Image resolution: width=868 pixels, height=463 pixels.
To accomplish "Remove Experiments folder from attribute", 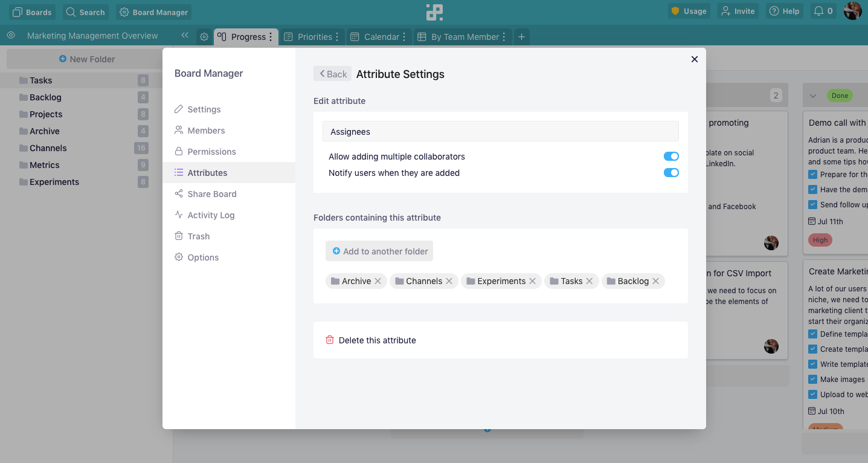I will coord(532,281).
